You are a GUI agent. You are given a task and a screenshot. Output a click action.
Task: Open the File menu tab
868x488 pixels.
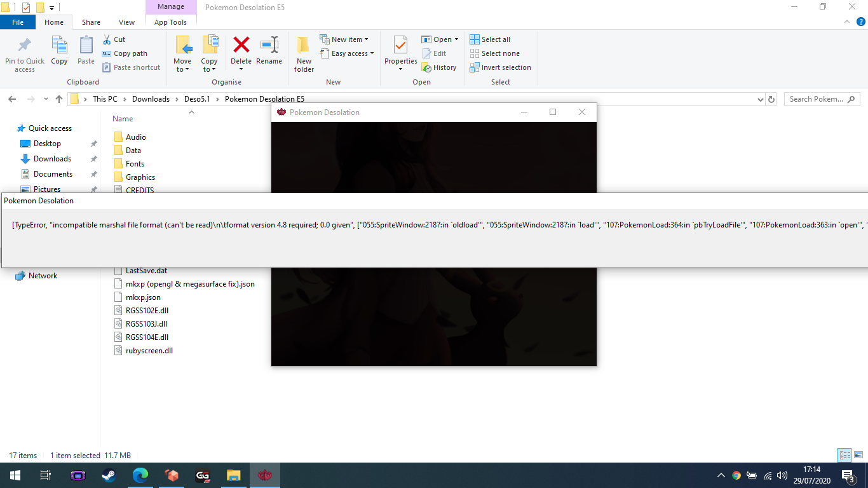click(18, 22)
